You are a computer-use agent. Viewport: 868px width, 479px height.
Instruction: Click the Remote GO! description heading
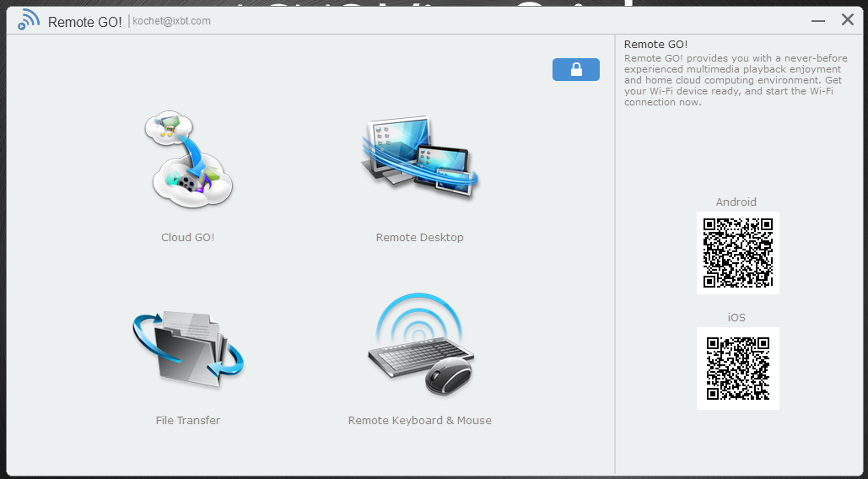(656, 44)
